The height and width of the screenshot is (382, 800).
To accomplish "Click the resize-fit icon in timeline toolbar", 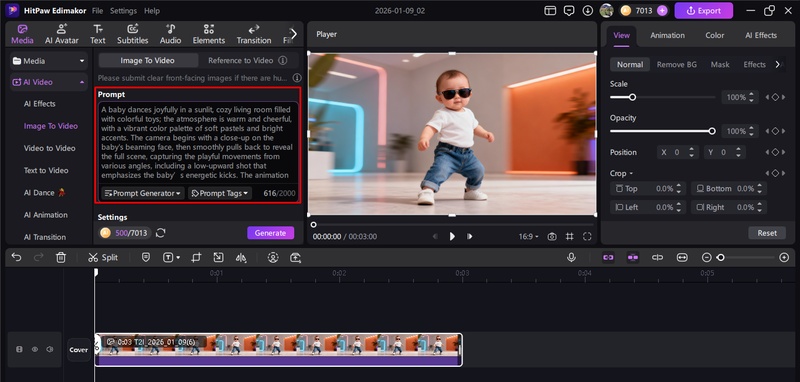I will pyautogui.click(x=218, y=258).
